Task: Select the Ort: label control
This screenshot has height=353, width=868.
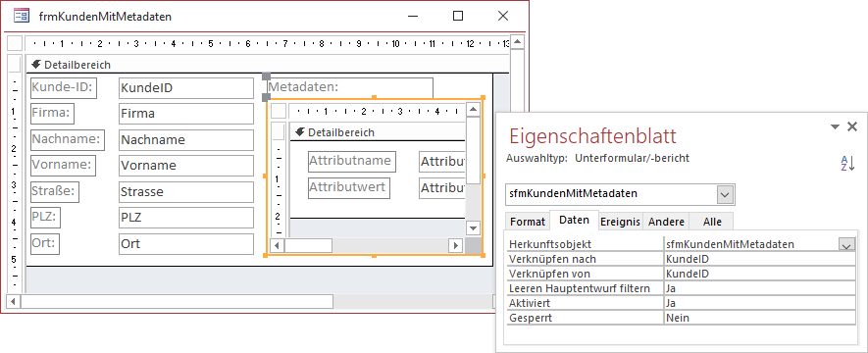Action: click(45, 243)
